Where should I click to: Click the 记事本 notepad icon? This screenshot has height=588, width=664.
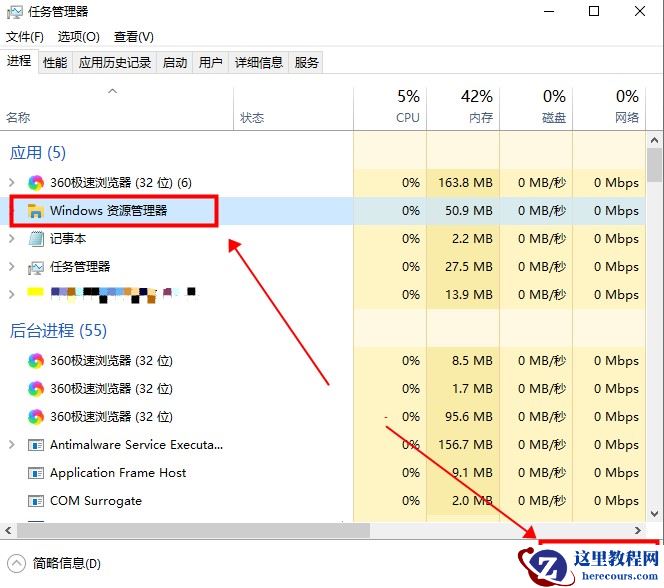(36, 239)
